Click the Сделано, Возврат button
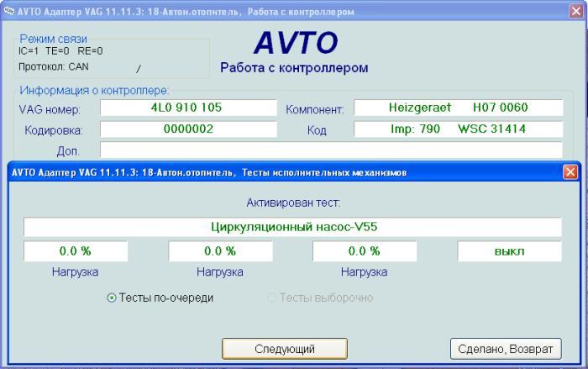The width and height of the screenshot is (588, 369). [506, 349]
